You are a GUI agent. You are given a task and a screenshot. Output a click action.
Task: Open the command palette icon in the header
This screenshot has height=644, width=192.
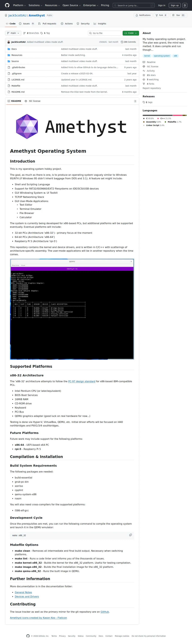[x=185, y=5]
